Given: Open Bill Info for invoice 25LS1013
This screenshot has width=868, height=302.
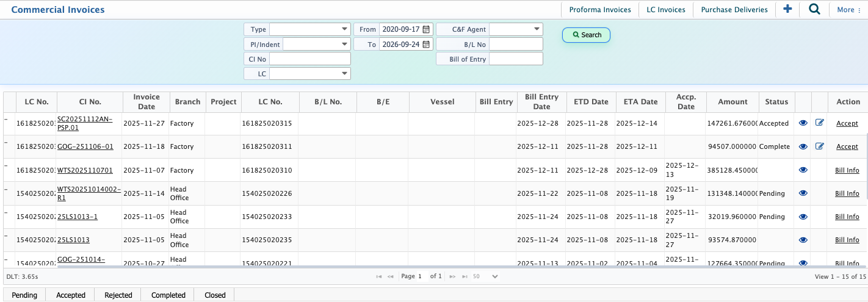Looking at the screenshot, I should tap(847, 240).
